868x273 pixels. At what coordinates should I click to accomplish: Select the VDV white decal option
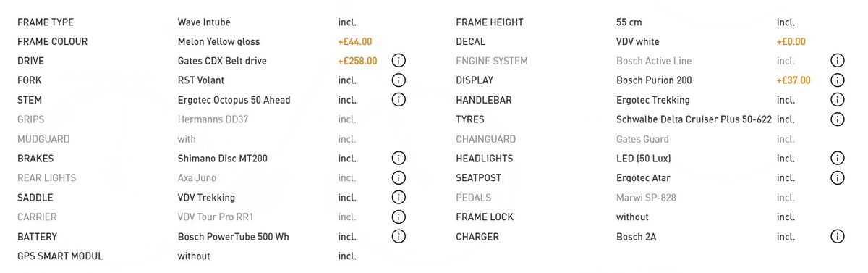638,42
